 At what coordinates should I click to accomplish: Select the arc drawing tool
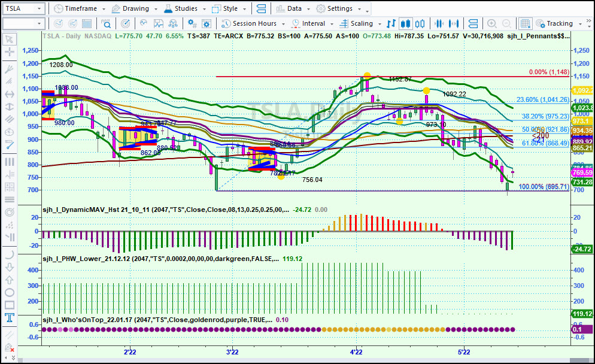click(x=10, y=254)
